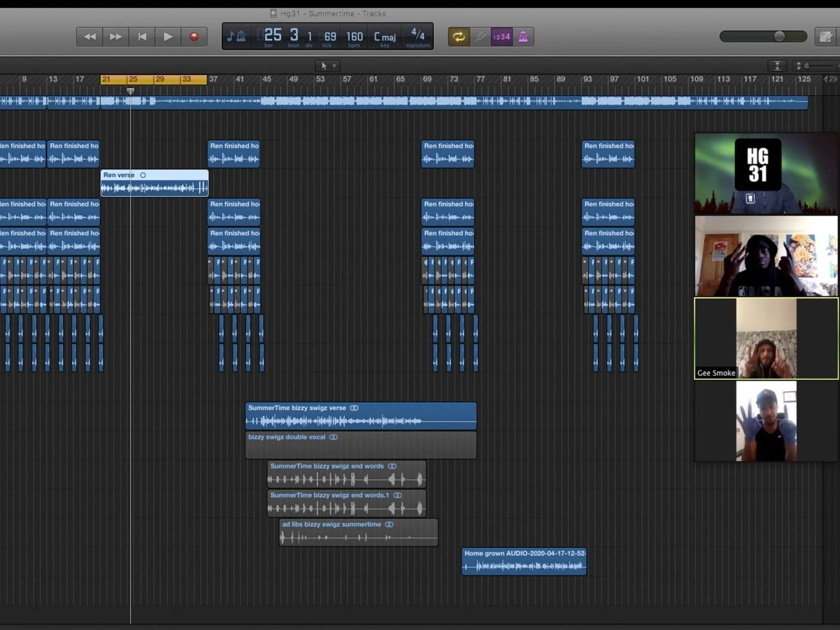Open the 4/4 time signature selector
This screenshot has width=840, height=630.
click(416, 37)
